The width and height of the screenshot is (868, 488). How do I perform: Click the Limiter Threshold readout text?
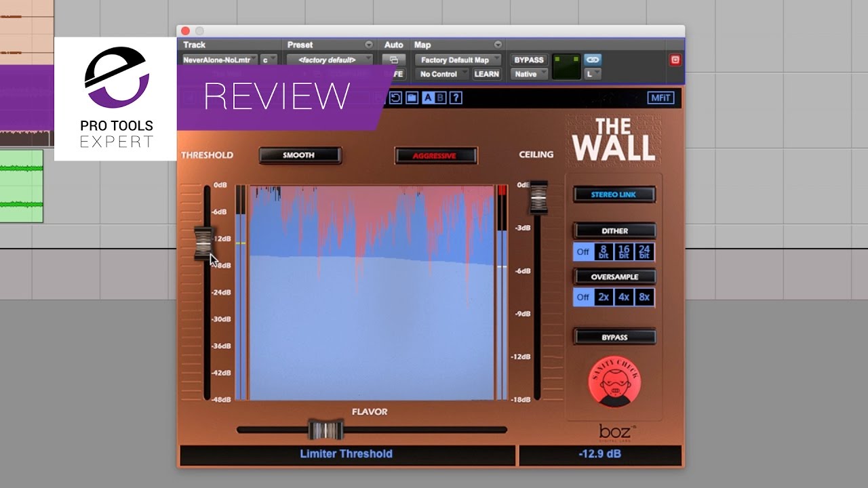[347, 454]
